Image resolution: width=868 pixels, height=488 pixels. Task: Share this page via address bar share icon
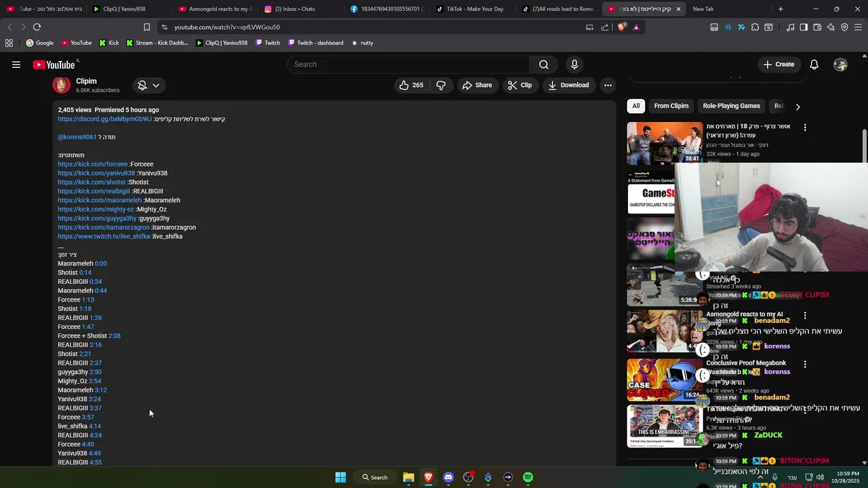pyautogui.click(x=604, y=27)
